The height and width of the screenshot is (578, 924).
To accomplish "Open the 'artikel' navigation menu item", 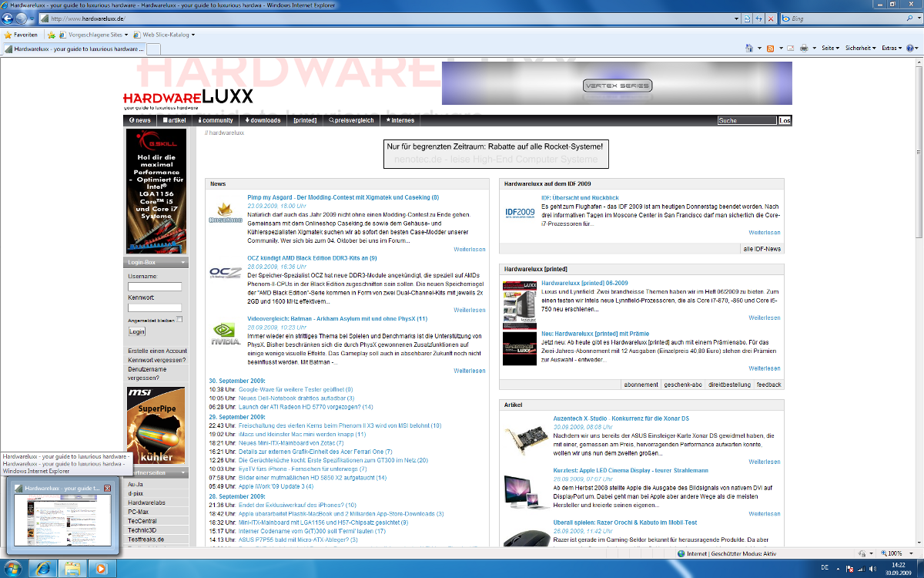I will [x=174, y=120].
